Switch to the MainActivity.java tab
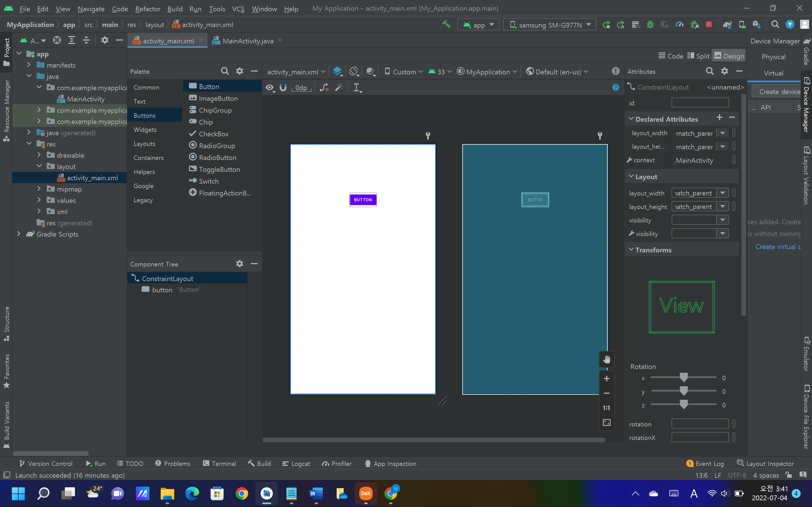Viewport: 812px width, 507px height. 248,41
